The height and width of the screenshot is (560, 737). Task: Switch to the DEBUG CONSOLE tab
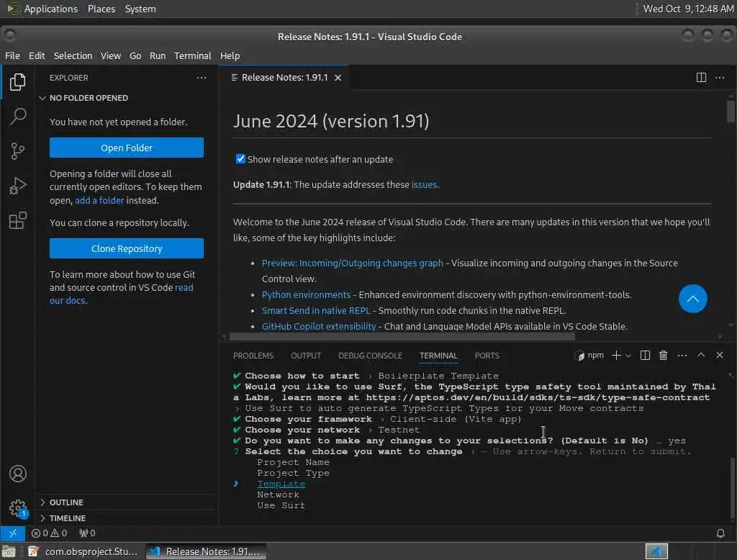click(x=370, y=356)
